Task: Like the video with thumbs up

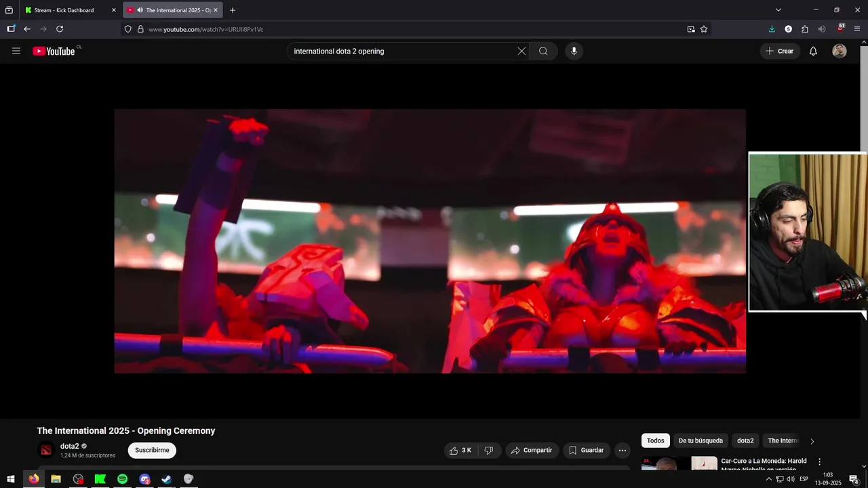Action: [x=460, y=450]
